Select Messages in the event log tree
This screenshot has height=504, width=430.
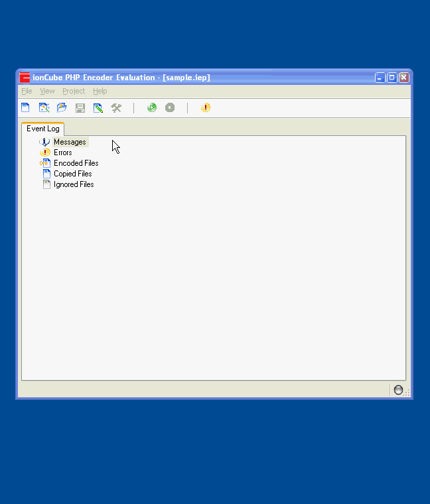70,142
